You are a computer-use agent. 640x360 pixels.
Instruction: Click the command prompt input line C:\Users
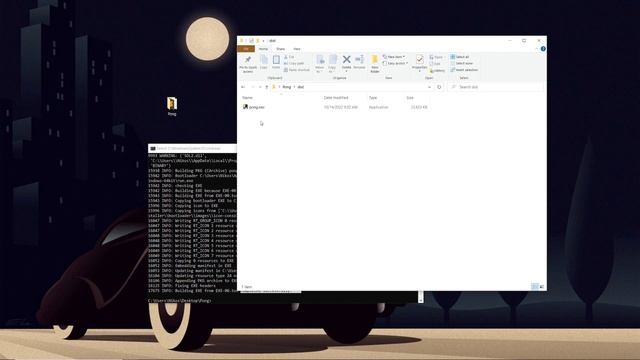[180, 300]
